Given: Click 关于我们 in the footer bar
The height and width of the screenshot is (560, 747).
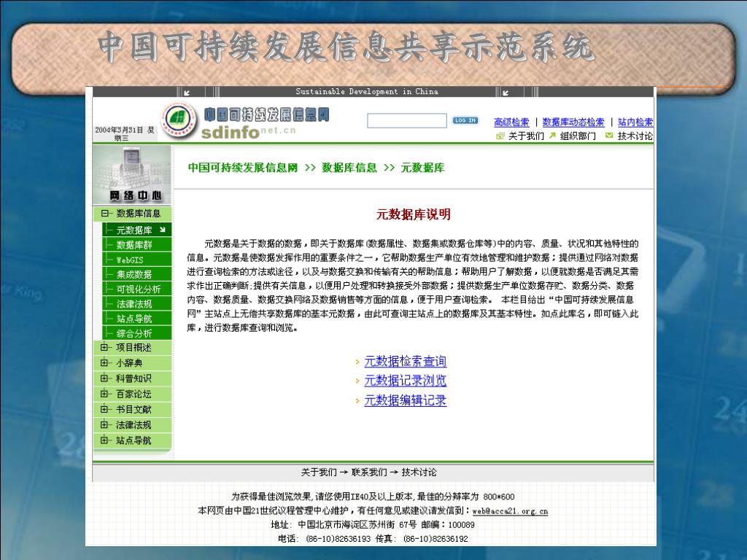Looking at the screenshot, I should click(x=319, y=472).
